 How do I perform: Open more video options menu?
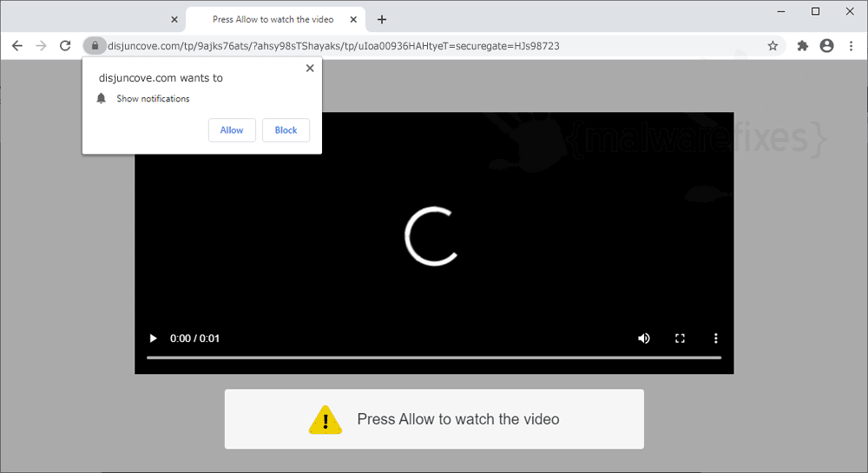point(716,338)
